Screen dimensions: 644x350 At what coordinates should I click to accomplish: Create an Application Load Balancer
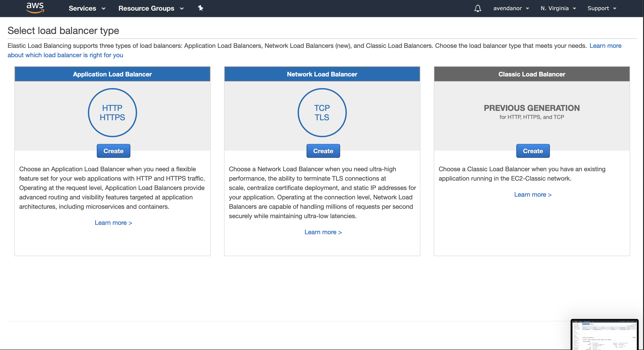click(113, 151)
